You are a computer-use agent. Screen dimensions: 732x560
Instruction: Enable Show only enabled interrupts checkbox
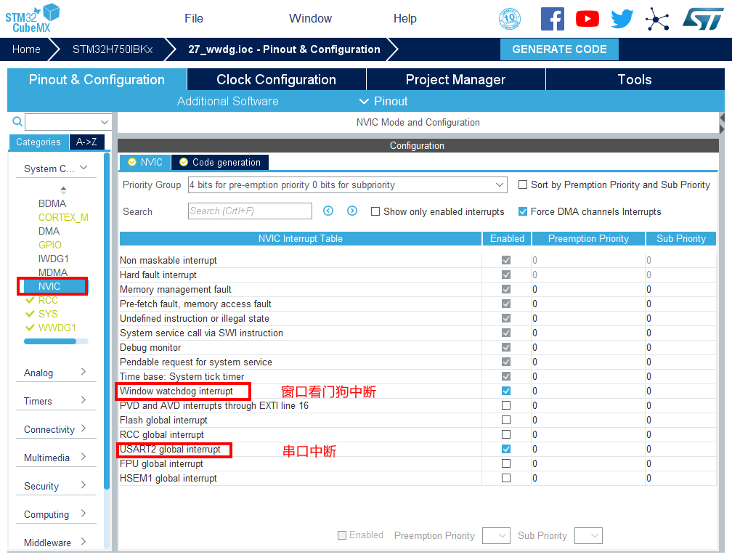(x=375, y=212)
